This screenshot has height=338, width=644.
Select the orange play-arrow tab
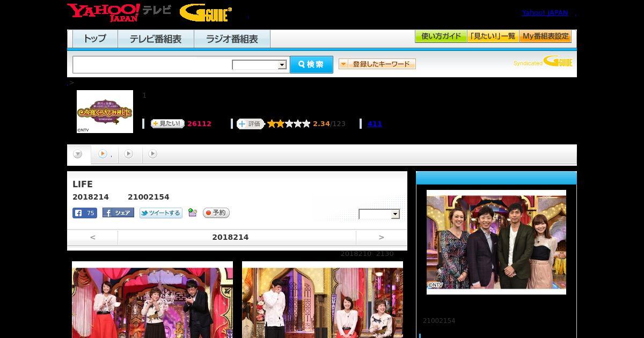104,155
